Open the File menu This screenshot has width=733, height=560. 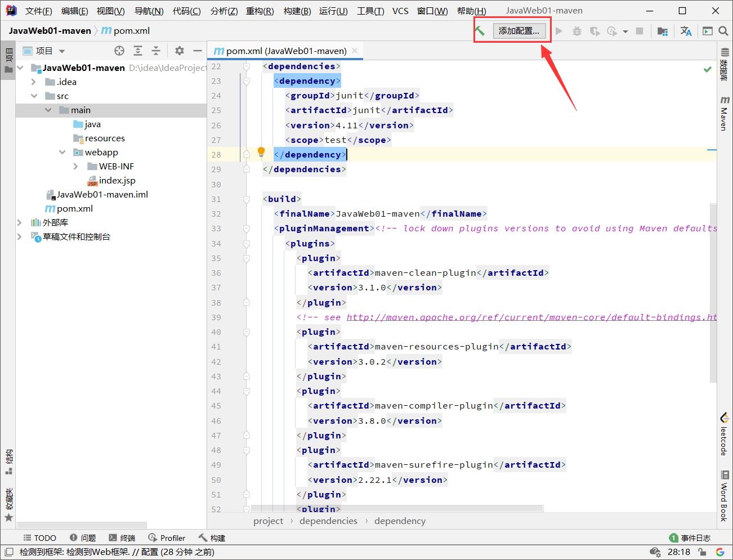39,11
